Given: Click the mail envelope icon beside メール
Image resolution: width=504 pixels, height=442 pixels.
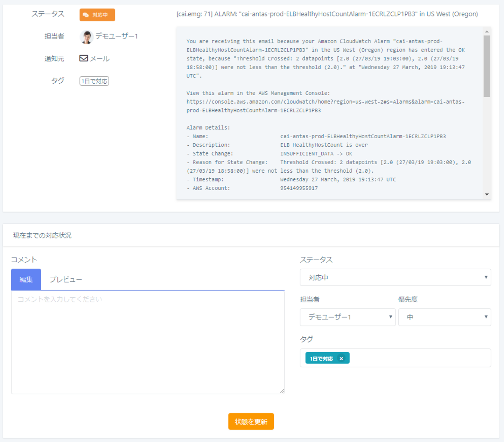Looking at the screenshot, I should coord(84,58).
